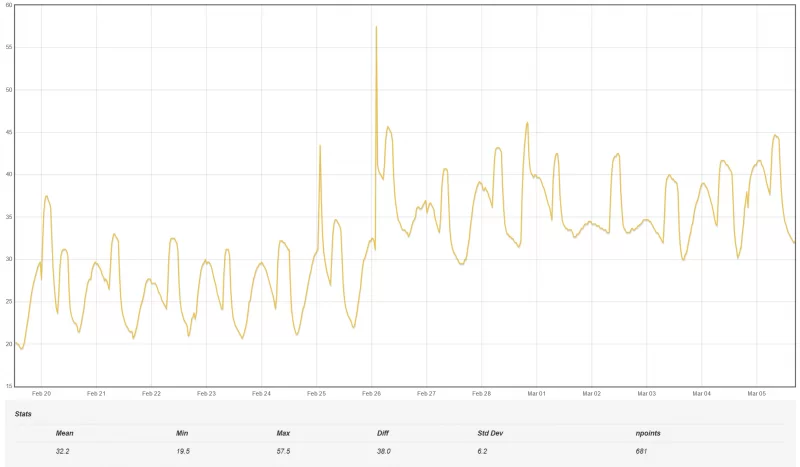Viewport: 800px width, 467px height.
Task: Select the min value 19.5
Action: [183, 452]
